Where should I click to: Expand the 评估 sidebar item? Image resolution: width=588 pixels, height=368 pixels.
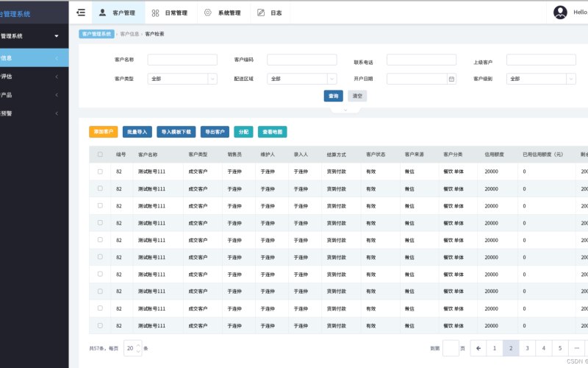(x=34, y=77)
